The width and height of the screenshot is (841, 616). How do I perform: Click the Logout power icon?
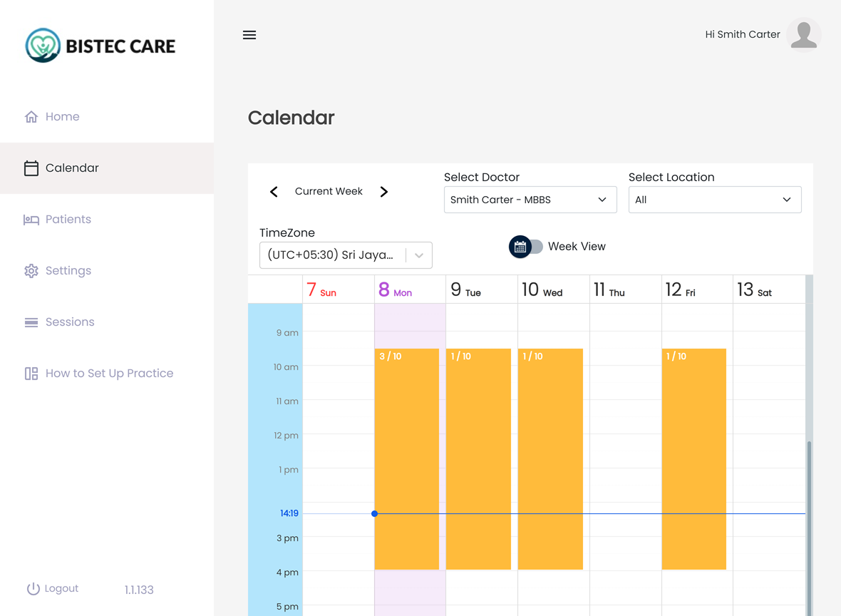[x=33, y=589]
